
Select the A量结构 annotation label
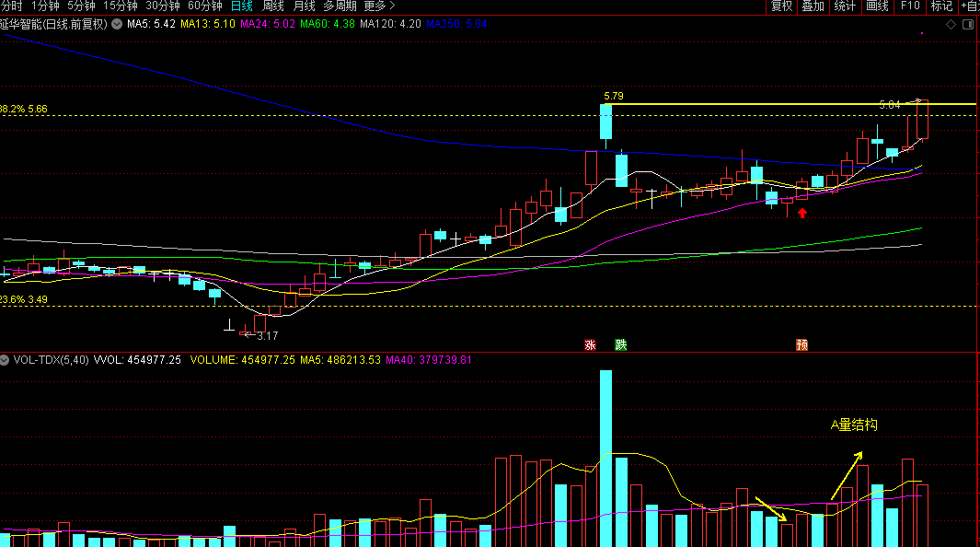[854, 425]
